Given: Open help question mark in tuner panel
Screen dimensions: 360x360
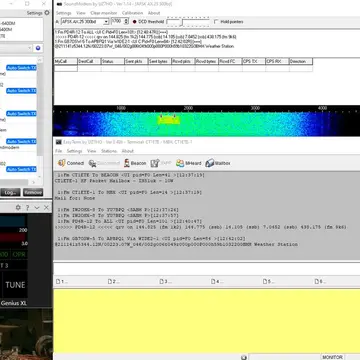Looking at the screenshot, I should click(27, 208).
